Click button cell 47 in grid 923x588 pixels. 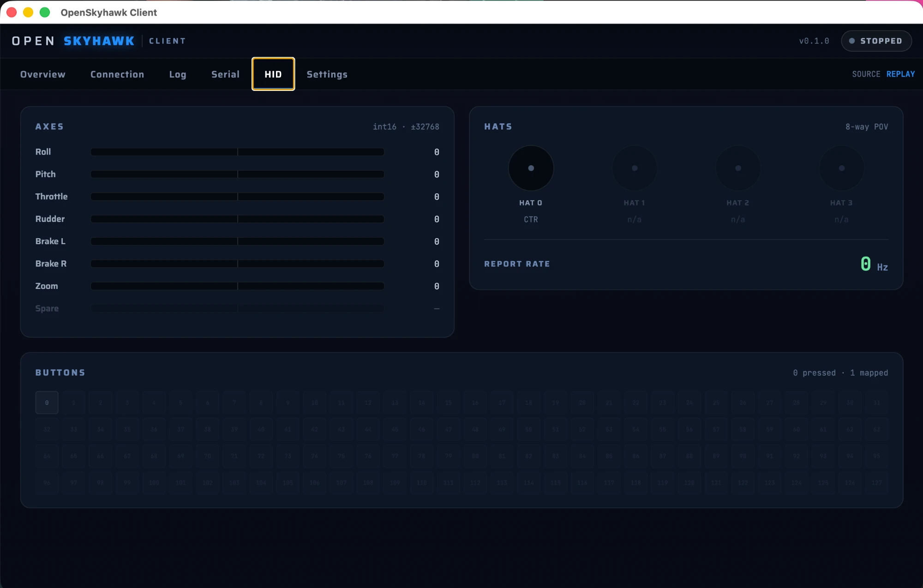click(x=448, y=429)
